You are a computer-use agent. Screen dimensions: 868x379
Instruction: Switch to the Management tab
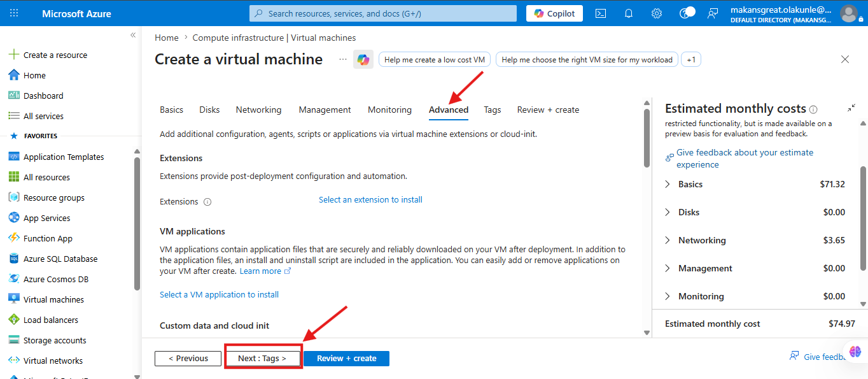325,110
